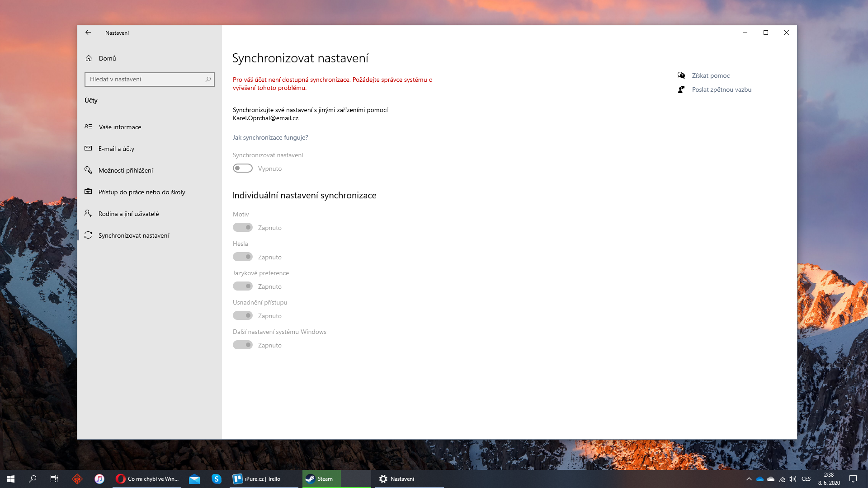868x488 pixels.
Task: Go to Domů home icon
Action: pyautogui.click(x=89, y=58)
